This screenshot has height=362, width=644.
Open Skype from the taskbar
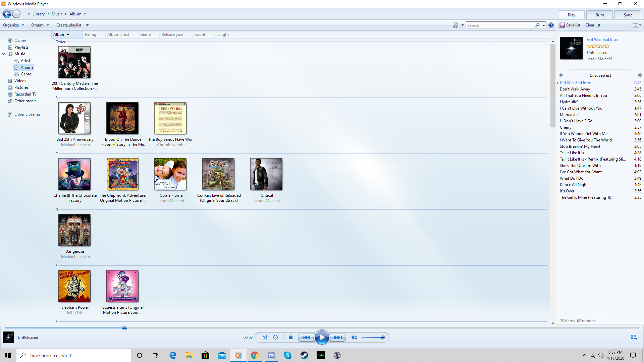click(x=288, y=355)
